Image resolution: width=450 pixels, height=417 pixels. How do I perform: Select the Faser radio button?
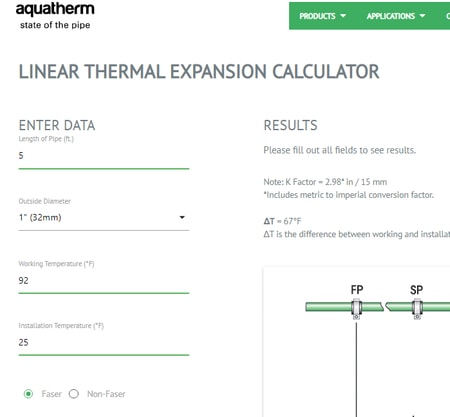click(x=28, y=394)
